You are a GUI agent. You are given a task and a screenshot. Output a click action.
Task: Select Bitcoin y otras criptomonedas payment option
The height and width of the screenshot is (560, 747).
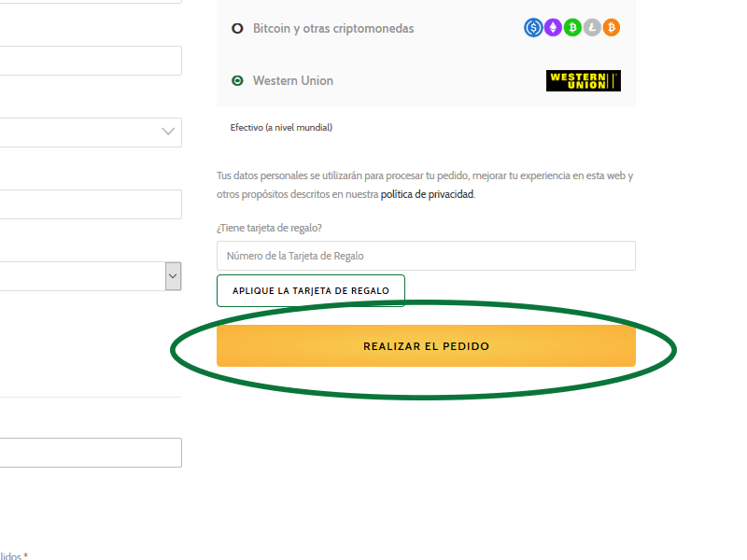click(236, 28)
